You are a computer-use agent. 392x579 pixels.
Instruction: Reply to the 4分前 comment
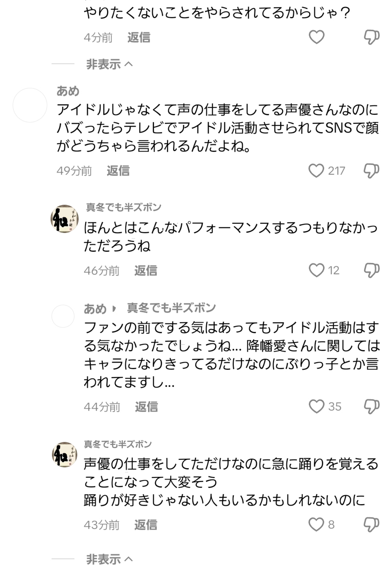coord(139,37)
